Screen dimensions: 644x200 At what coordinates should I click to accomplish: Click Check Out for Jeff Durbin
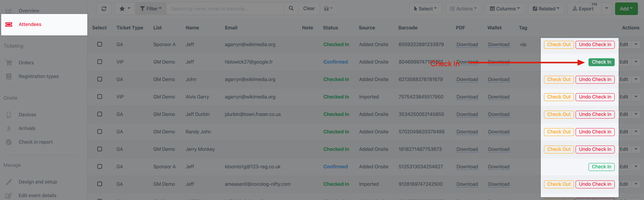tap(558, 114)
